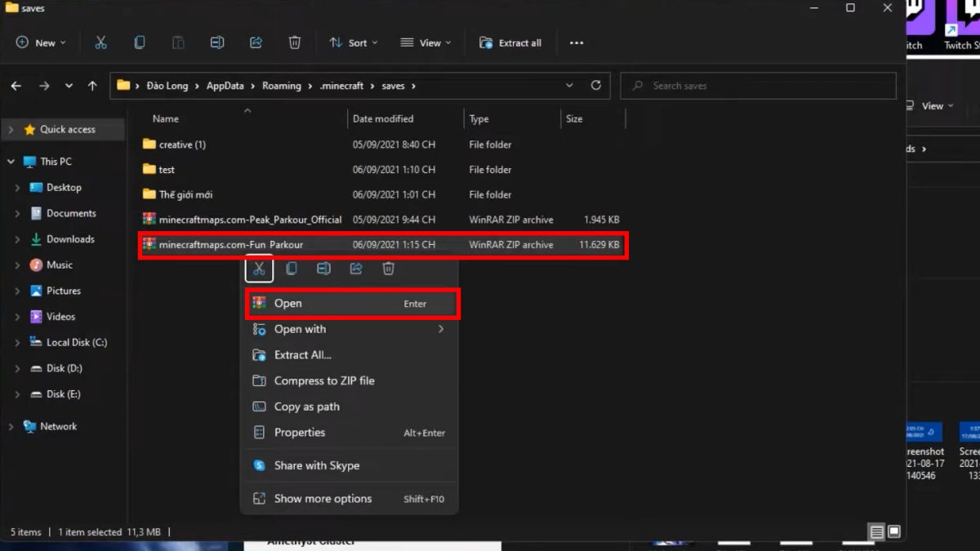Click the Delete icon in the context menu
Viewport: 980px width, 551px height.
click(389, 269)
